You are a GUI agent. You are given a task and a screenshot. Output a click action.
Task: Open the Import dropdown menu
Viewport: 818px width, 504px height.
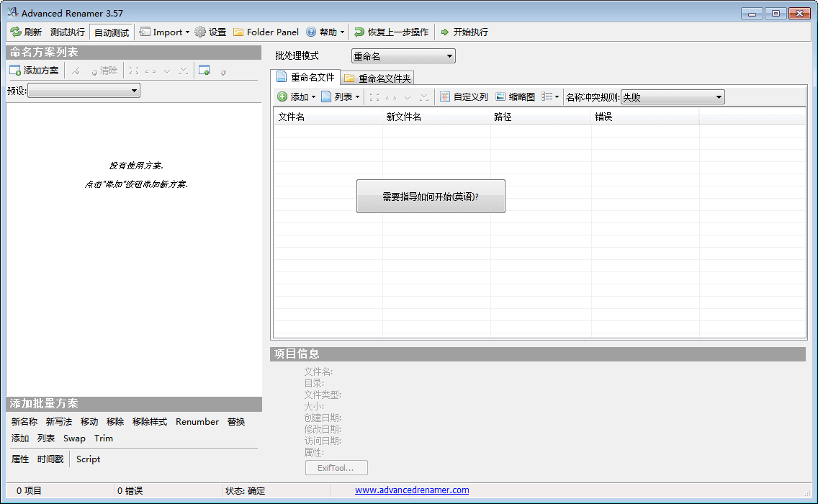[x=164, y=32]
